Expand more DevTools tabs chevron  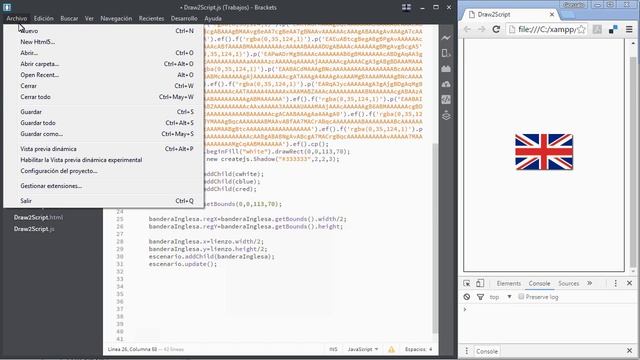(589, 283)
